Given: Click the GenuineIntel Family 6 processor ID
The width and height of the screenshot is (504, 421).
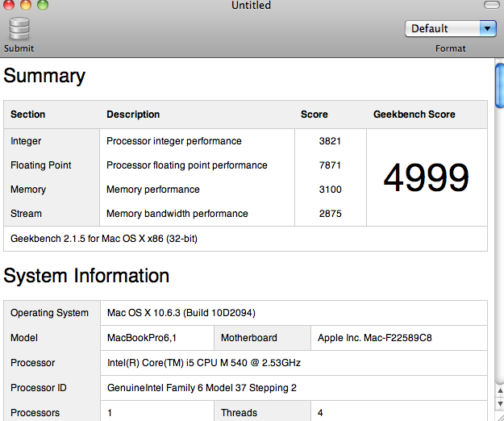Looking at the screenshot, I should (x=202, y=388).
